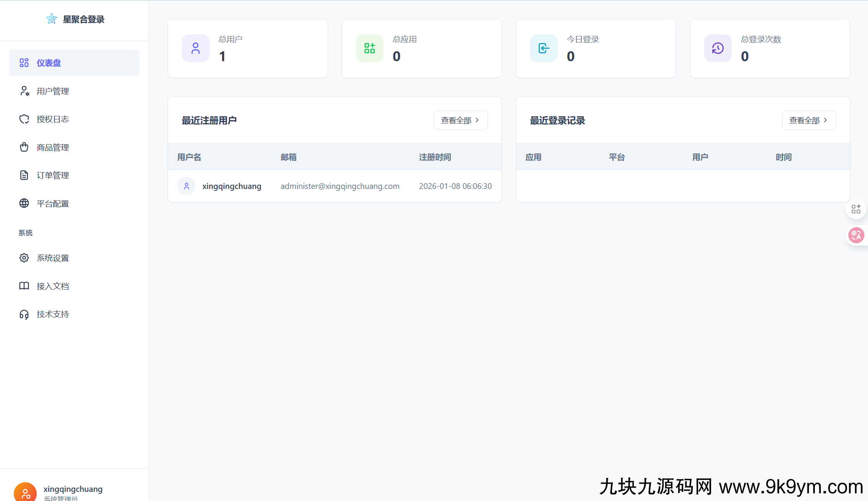Click 查看全部 in the 最近注册用户 card

460,120
